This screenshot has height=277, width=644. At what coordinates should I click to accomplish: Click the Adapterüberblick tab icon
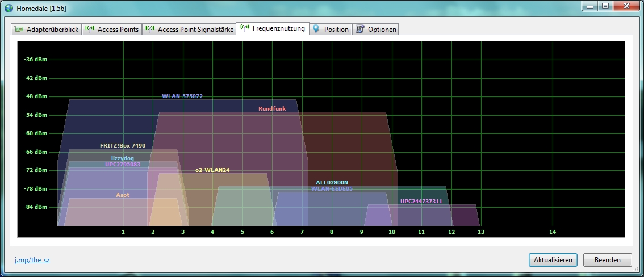pos(19,30)
